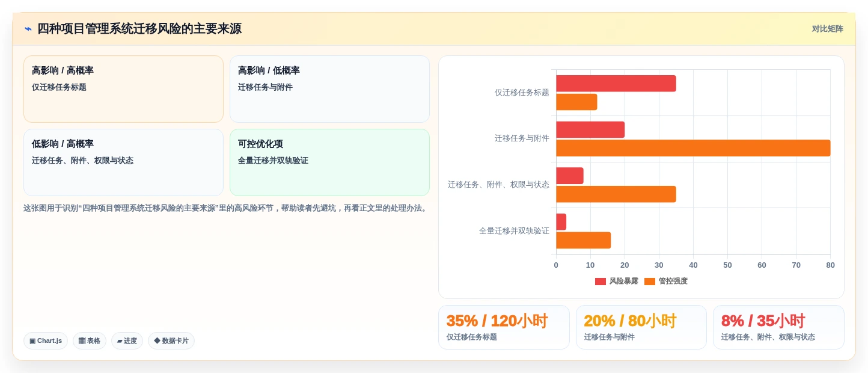Click the orange bar for 全量迁移并双轨验证

(x=583, y=241)
